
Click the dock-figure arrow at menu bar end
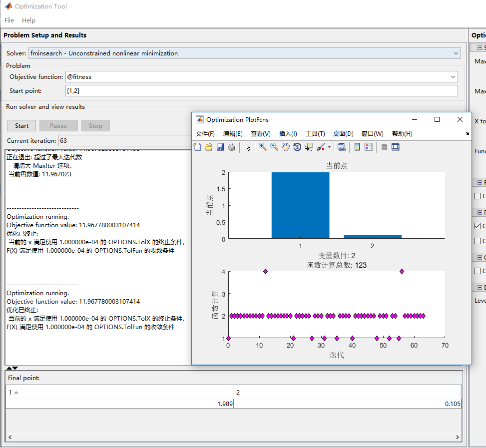click(x=467, y=133)
